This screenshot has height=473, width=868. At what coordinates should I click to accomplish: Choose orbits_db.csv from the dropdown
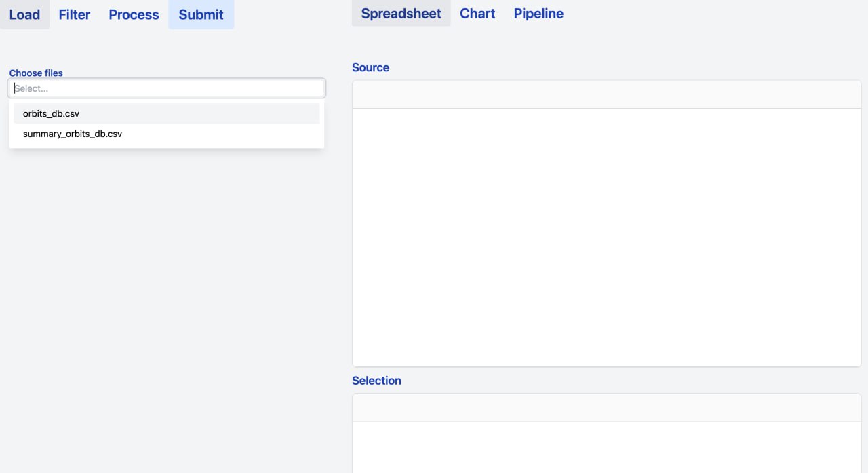pyautogui.click(x=167, y=113)
